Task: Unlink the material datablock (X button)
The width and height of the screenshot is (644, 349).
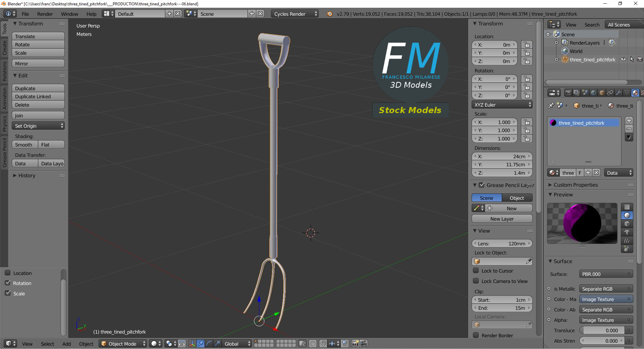Action: coord(596,173)
